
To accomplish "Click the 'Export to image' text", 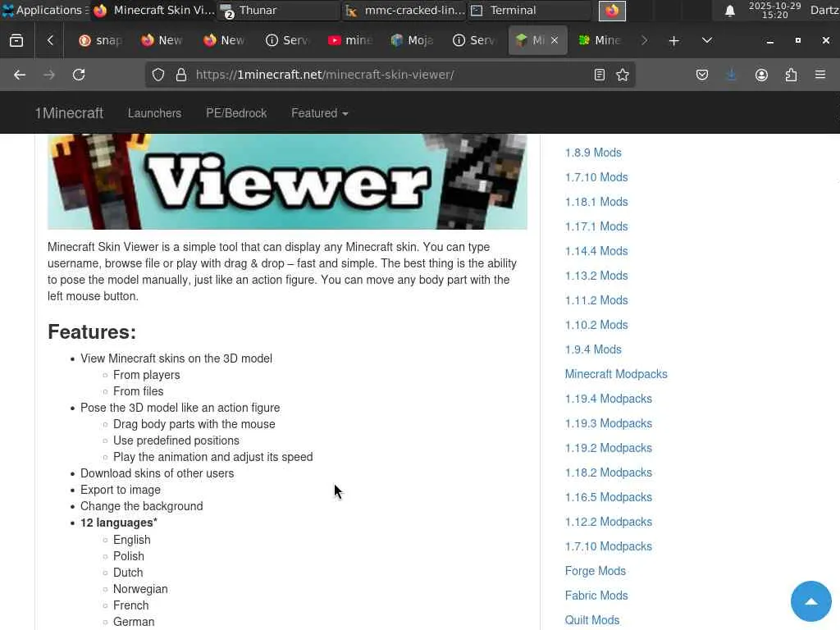I will [121, 491].
